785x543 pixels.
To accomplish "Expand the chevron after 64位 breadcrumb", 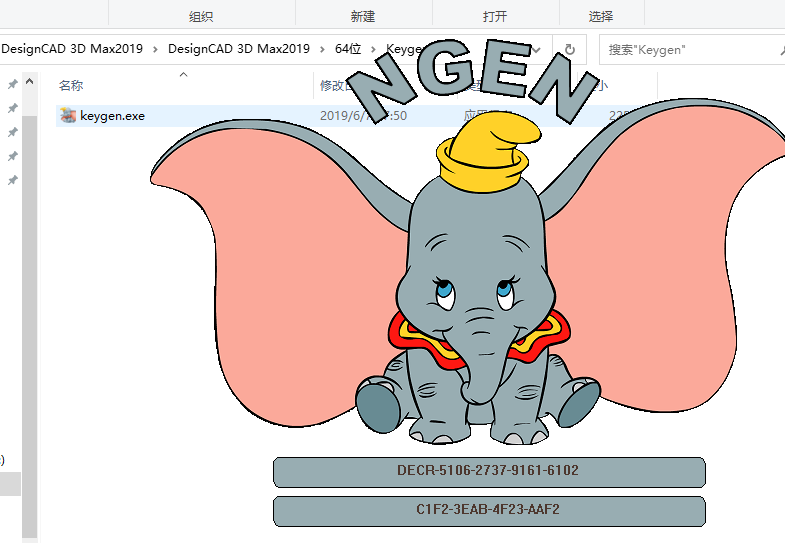I will (373, 49).
